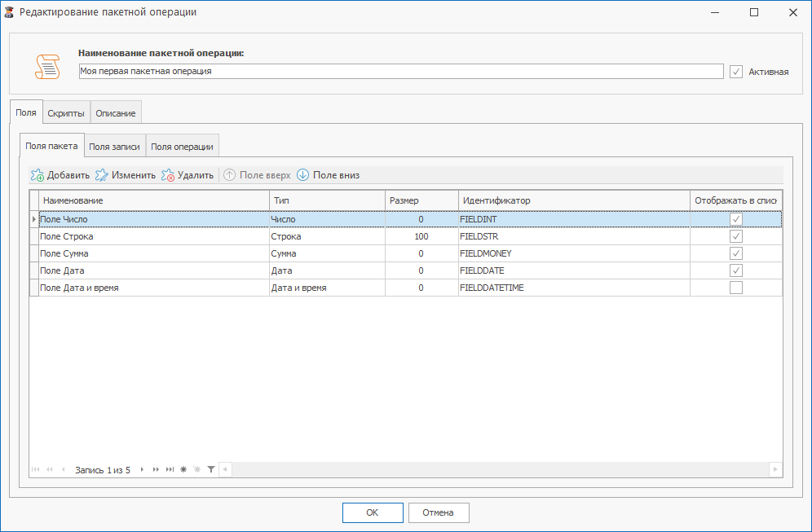Move field down with Поле вниз arrow icon

pyautogui.click(x=303, y=175)
